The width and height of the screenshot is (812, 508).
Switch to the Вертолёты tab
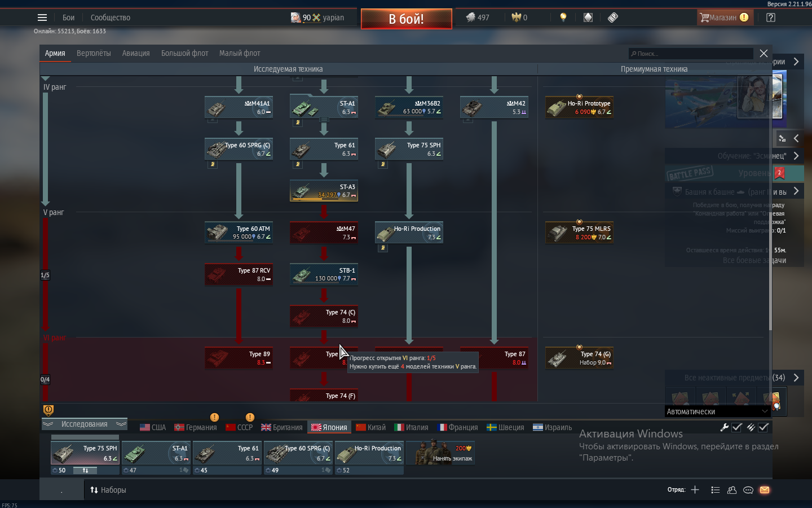point(94,53)
